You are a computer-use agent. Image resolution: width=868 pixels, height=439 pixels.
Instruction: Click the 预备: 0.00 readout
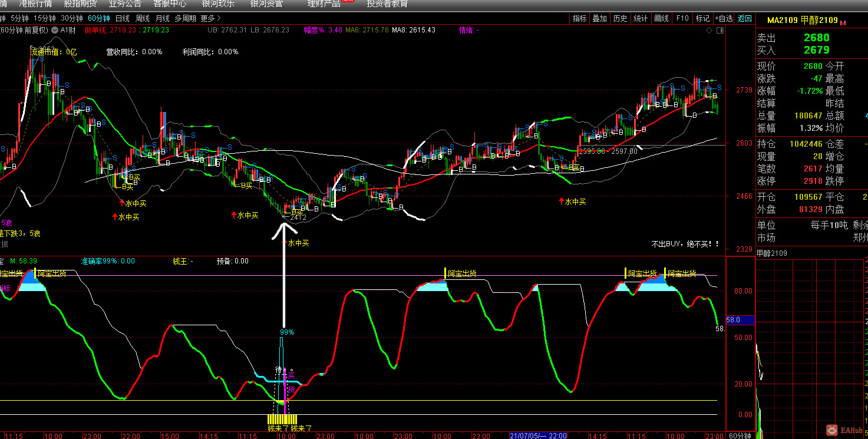pos(233,261)
